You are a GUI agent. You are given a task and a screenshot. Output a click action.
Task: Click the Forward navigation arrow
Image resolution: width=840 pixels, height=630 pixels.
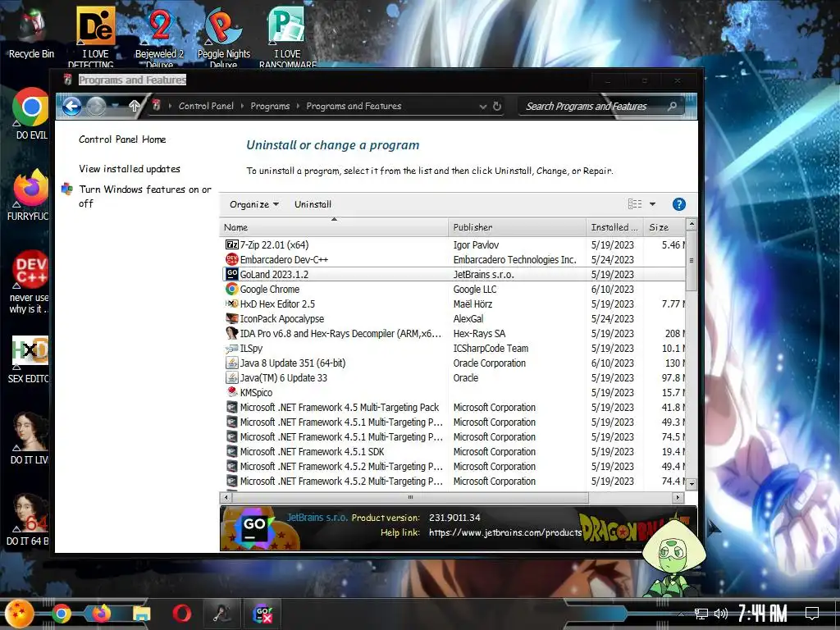click(x=96, y=106)
